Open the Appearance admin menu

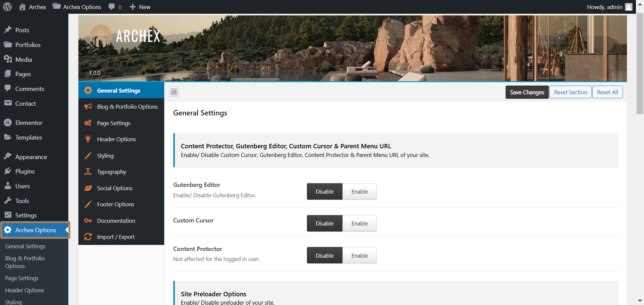pos(34,157)
